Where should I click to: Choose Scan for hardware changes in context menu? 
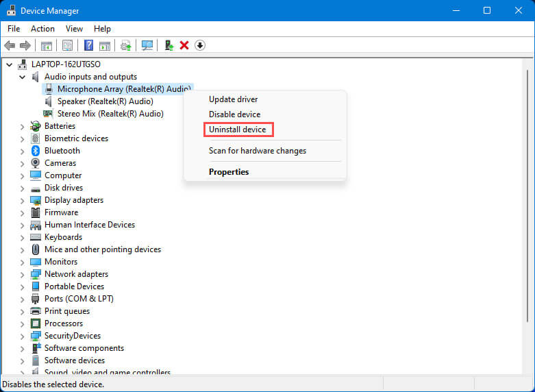click(258, 151)
